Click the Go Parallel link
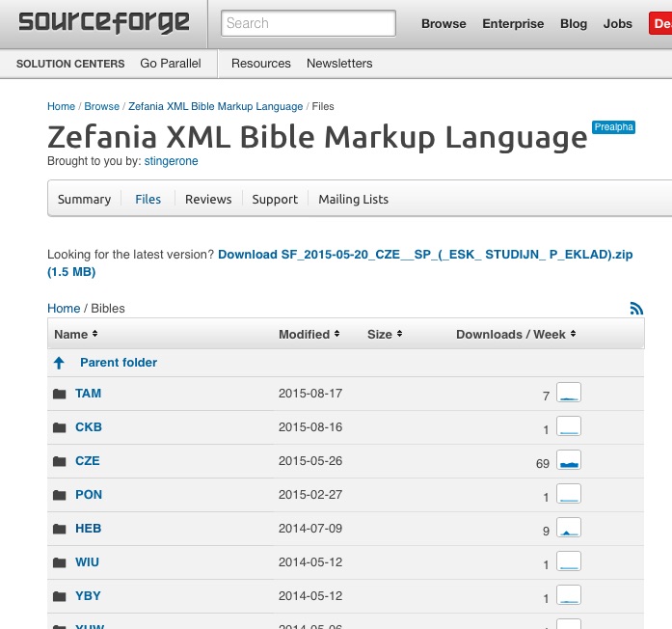 tap(171, 64)
